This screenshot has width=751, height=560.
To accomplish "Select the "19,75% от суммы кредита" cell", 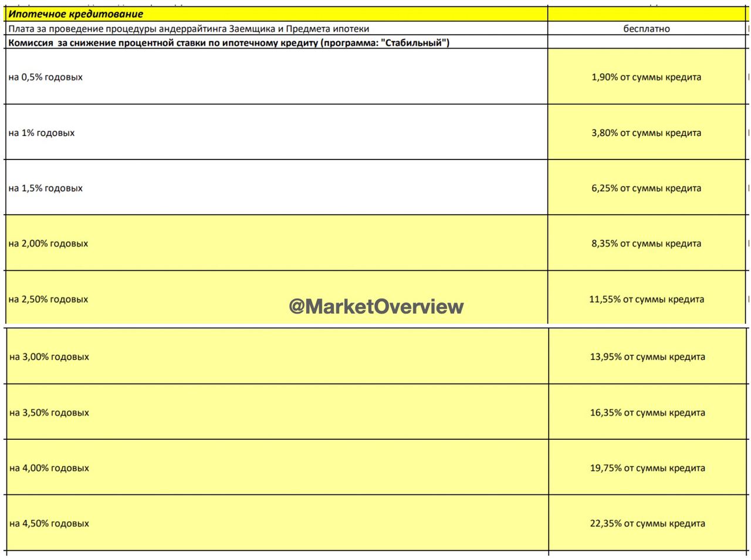I will (x=647, y=468).
